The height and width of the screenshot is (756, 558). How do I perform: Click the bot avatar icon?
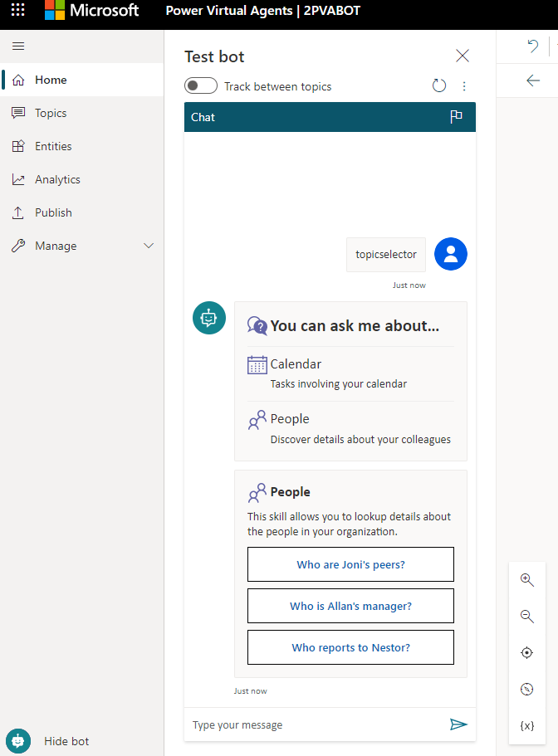(x=209, y=318)
